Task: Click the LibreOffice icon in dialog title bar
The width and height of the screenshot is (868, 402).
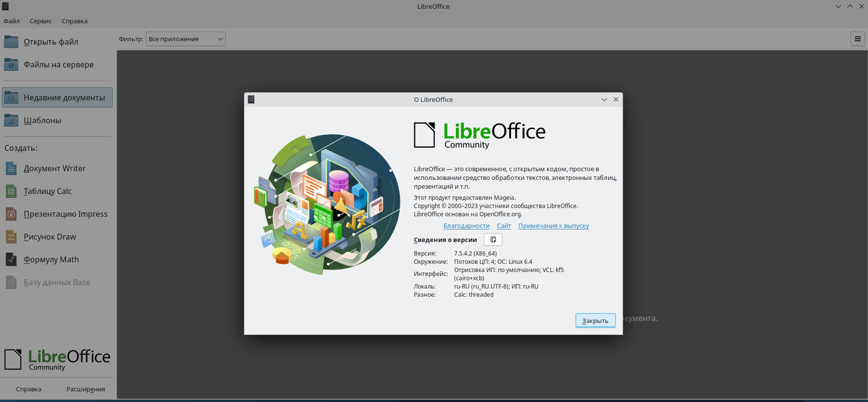Action: 251,99
